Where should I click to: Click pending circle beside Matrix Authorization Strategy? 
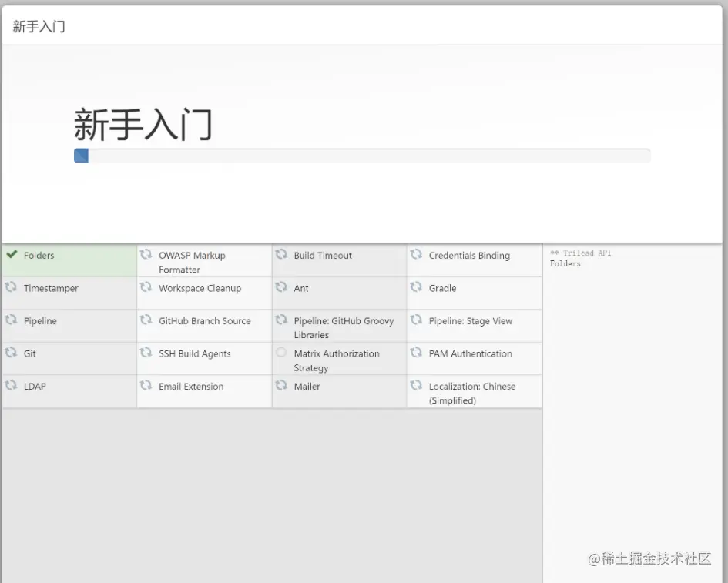click(281, 352)
